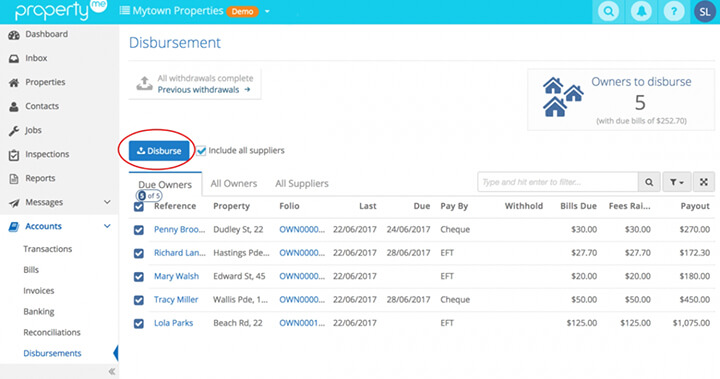Open Banking in Accounts menu

tap(39, 311)
